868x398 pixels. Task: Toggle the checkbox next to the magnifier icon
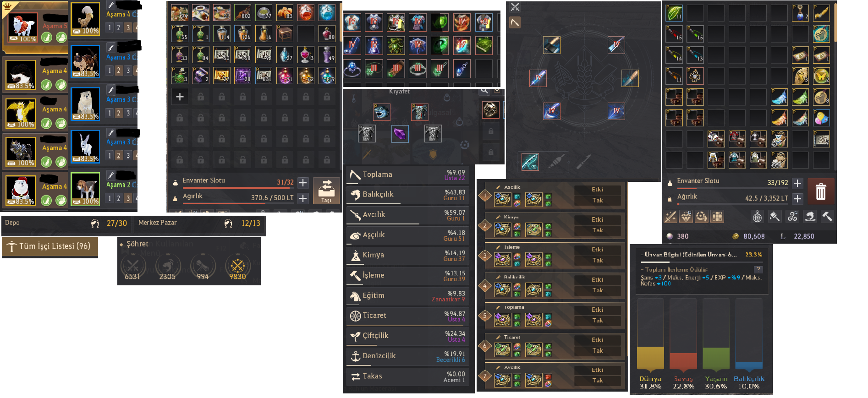click(497, 91)
